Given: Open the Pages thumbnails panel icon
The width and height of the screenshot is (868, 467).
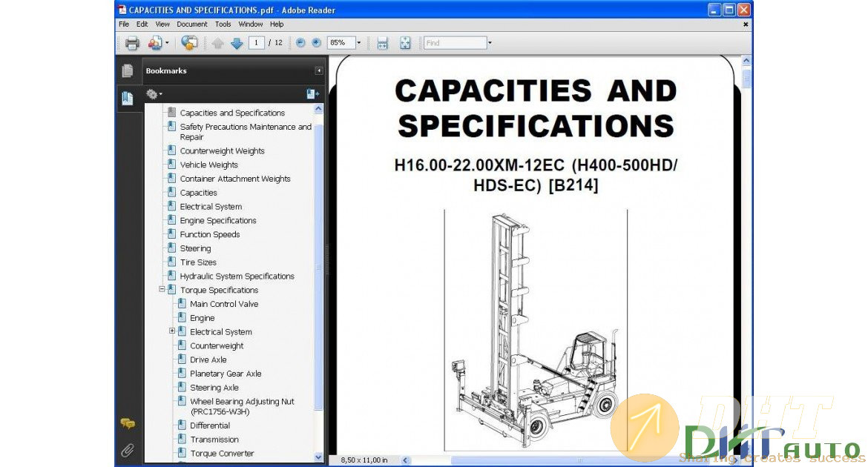Looking at the screenshot, I should [128, 70].
